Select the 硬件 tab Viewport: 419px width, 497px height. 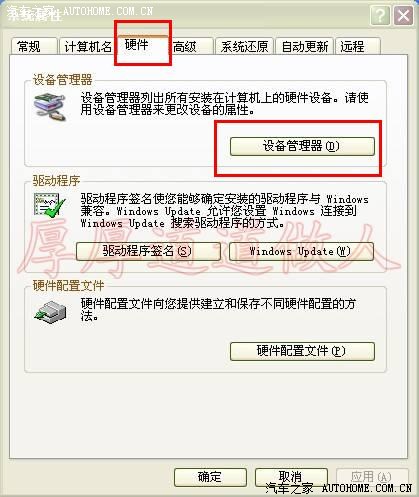tap(143, 44)
